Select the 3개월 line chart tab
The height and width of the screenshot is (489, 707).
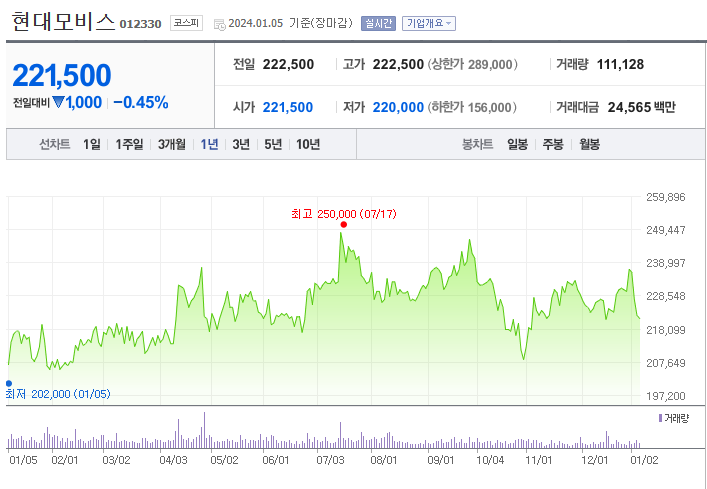[172, 144]
